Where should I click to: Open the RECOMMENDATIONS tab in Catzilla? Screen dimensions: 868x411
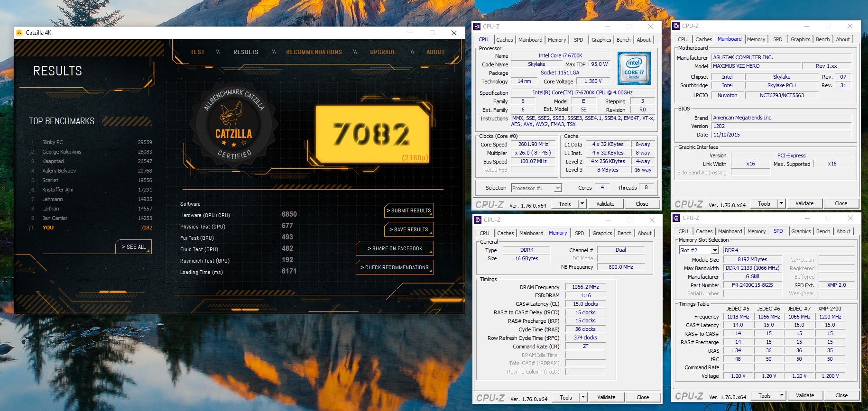(x=314, y=52)
